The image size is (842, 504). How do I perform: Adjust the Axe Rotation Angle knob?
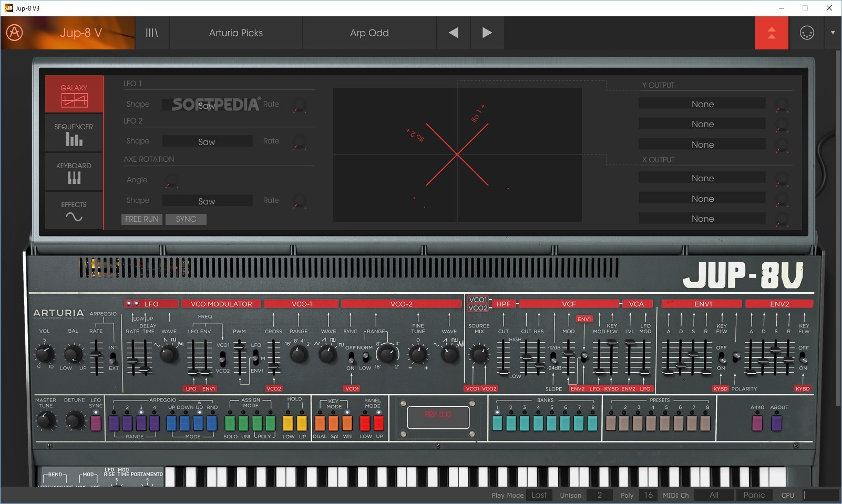pos(172,180)
